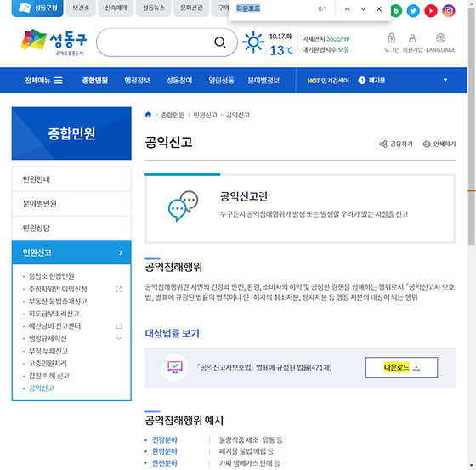Open the 분야별정보 main menu

pos(263,81)
